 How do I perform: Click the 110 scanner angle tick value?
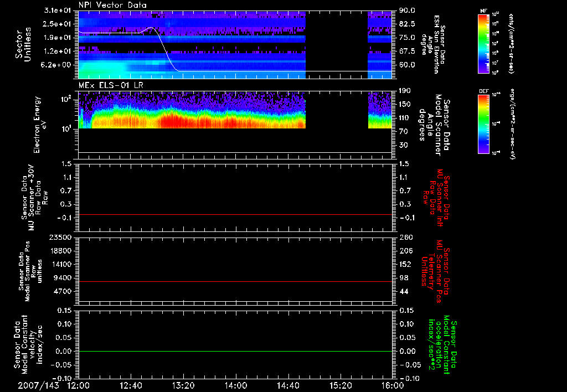[x=405, y=118]
